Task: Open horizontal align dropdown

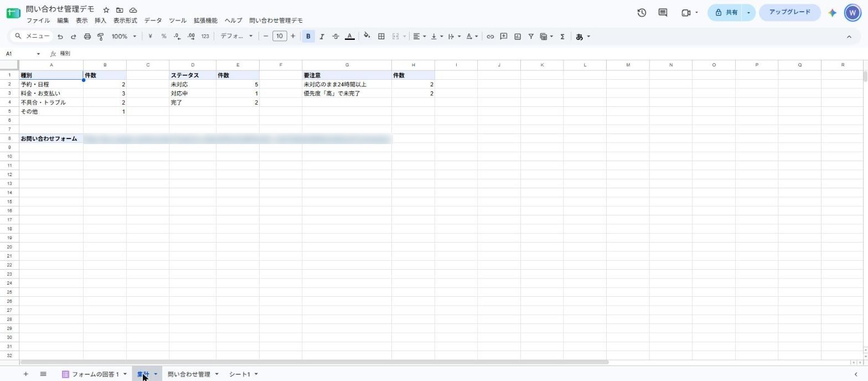Action: 420,37
